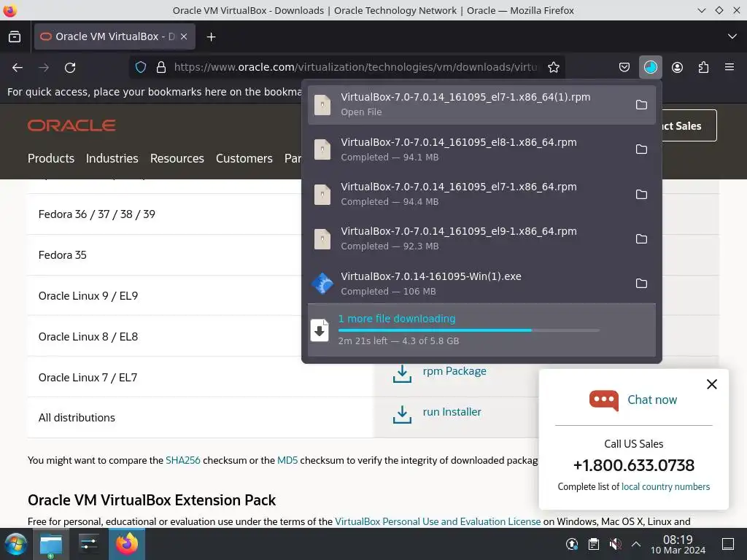Open VirtualBox Personal Use and Evaluation License

pos(438,521)
